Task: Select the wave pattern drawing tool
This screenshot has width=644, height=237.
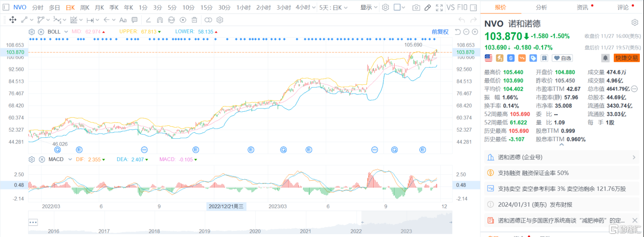Action: 57,20
